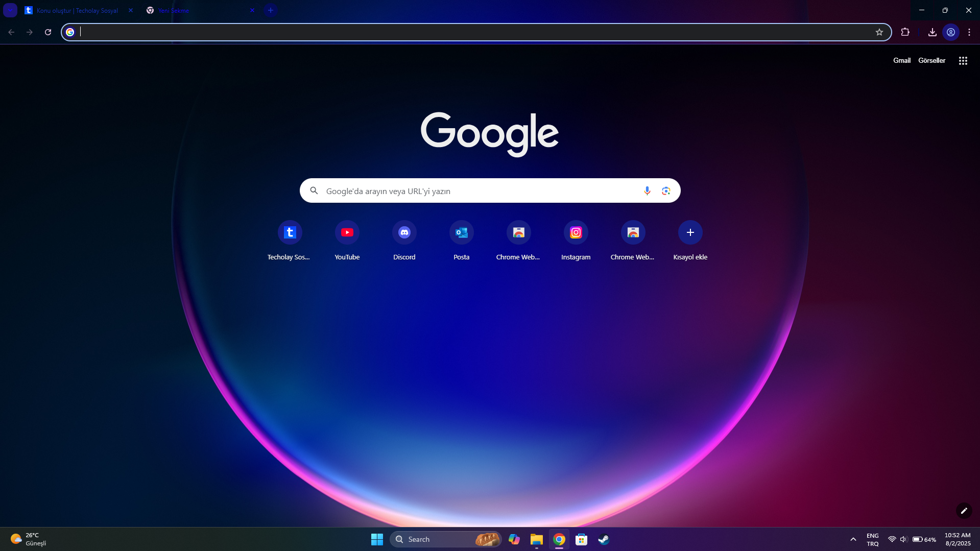The height and width of the screenshot is (551, 980).
Task: Switch the ENG TRQ input language
Action: click(872, 539)
